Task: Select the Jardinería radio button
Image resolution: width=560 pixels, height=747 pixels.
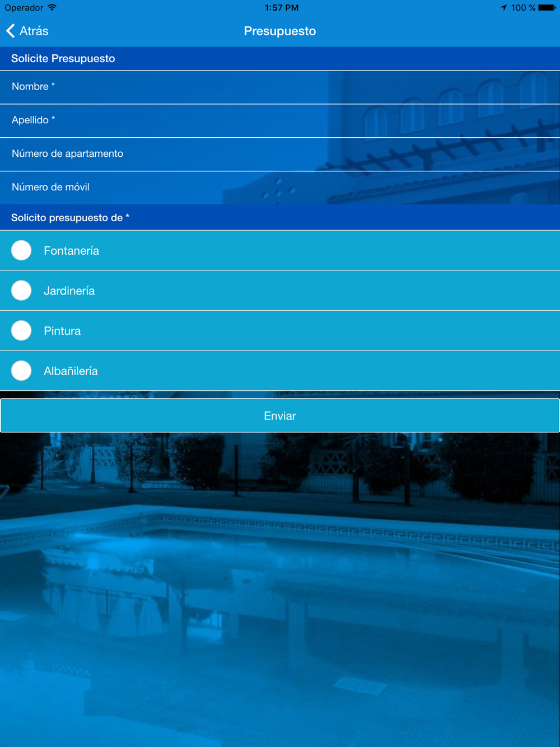Action: coord(21,291)
